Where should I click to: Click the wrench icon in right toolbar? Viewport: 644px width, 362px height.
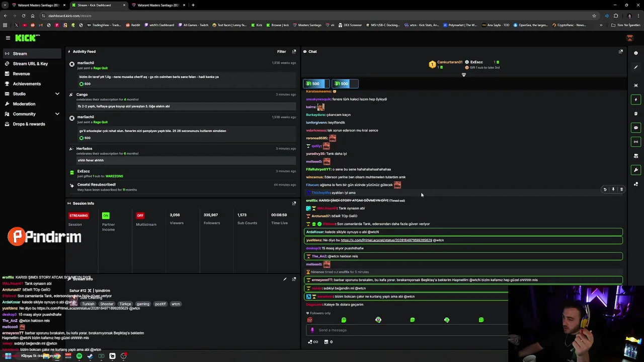pos(636,170)
